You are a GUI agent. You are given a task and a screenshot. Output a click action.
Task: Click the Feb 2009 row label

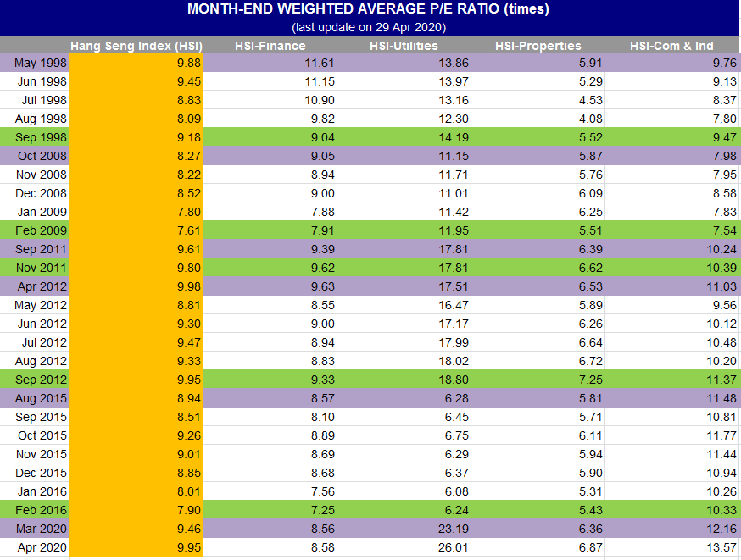41,230
